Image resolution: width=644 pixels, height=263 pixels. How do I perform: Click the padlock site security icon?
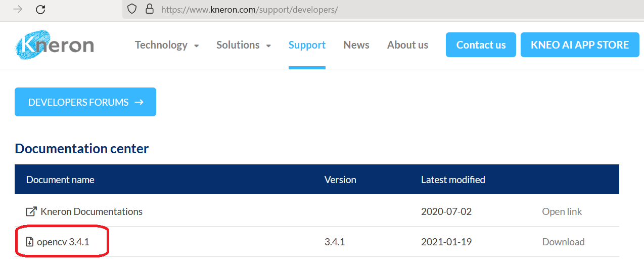[149, 9]
